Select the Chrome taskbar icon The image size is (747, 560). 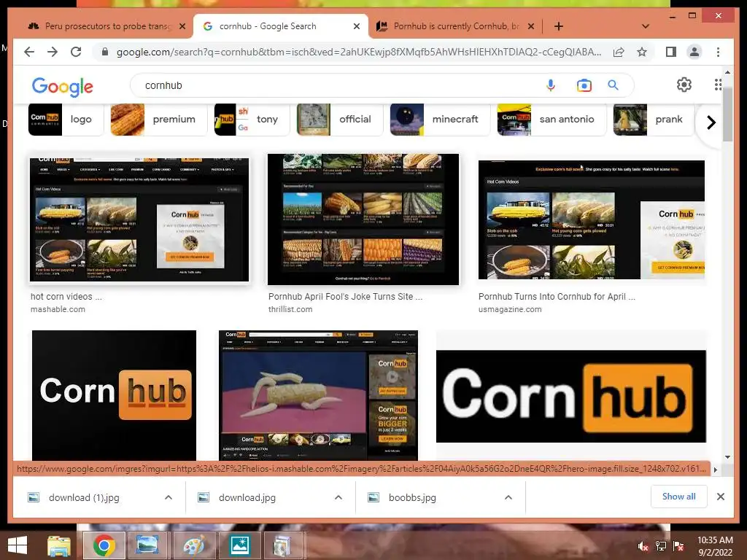tap(104, 545)
